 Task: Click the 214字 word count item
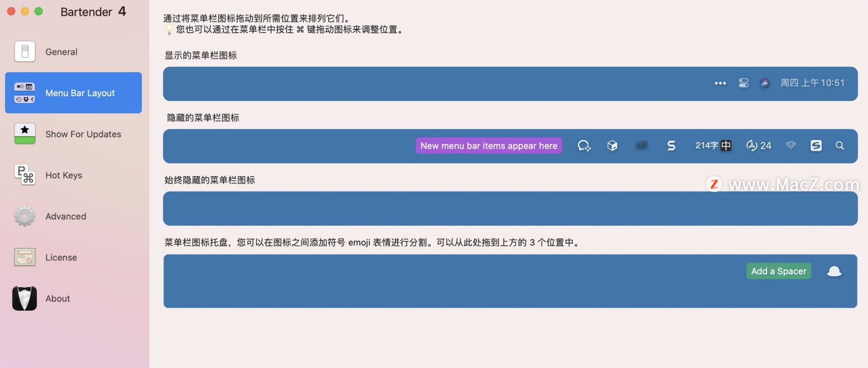point(707,145)
